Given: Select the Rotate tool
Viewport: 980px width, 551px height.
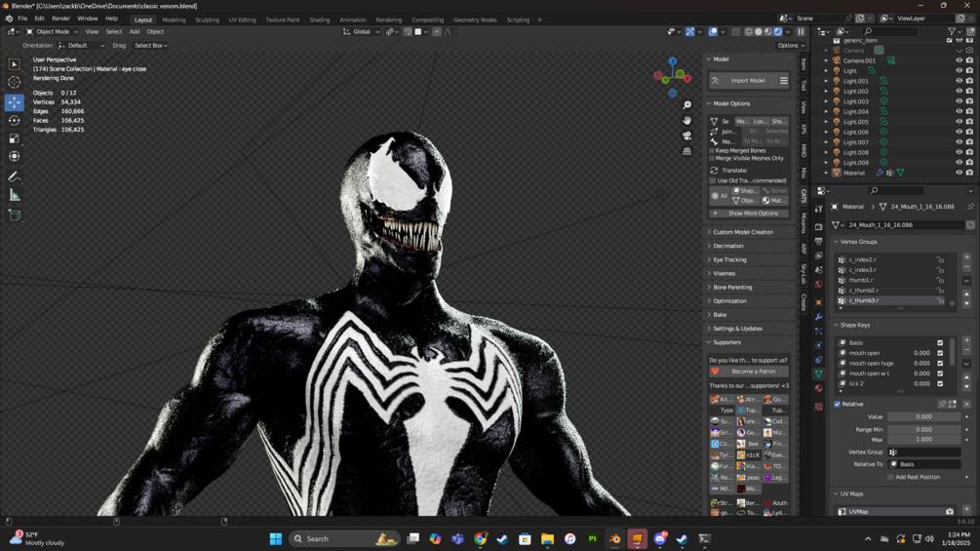Looking at the screenshot, I should coord(14,120).
